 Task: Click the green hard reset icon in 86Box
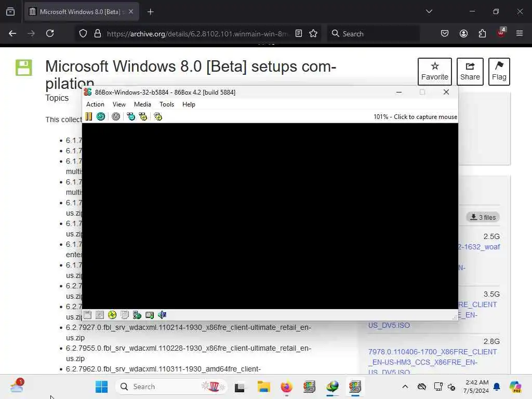[101, 116]
